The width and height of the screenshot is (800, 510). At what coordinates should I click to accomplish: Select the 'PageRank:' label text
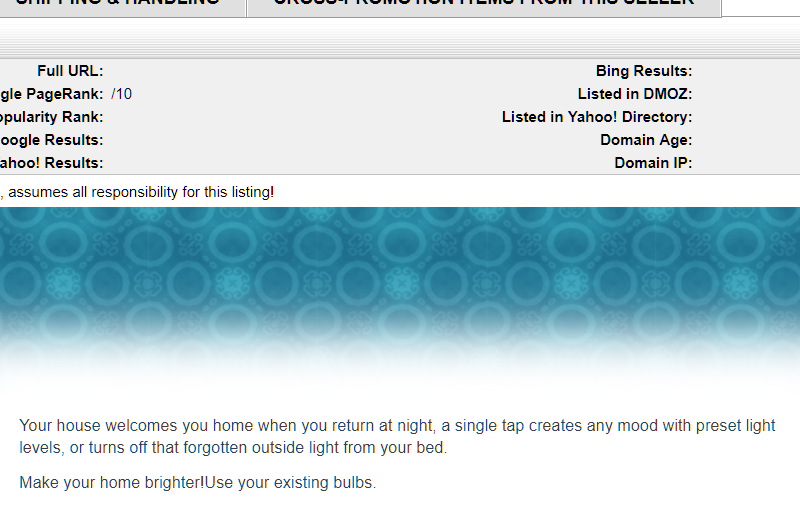(x=64, y=94)
